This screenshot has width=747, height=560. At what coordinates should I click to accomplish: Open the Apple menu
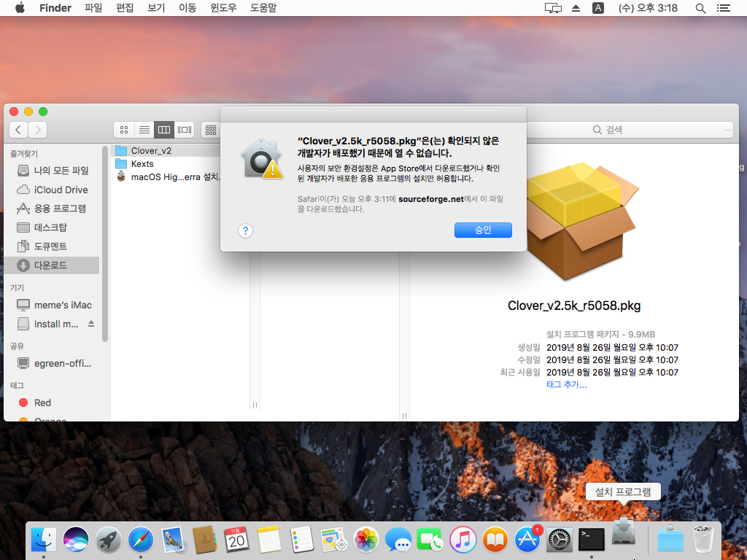20,7
